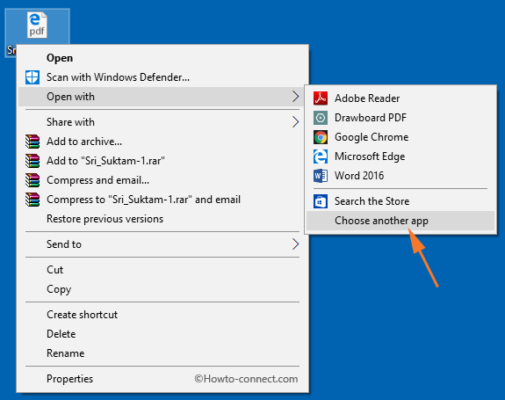Screen dimensions: 505x400
Task: Select Send to menu entry
Action: (162, 244)
